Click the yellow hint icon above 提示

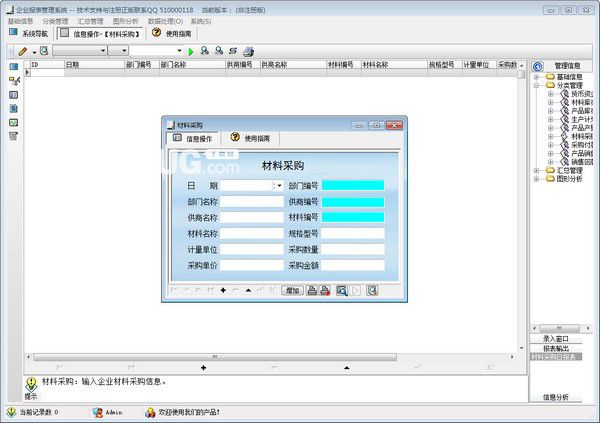pyautogui.click(x=31, y=383)
